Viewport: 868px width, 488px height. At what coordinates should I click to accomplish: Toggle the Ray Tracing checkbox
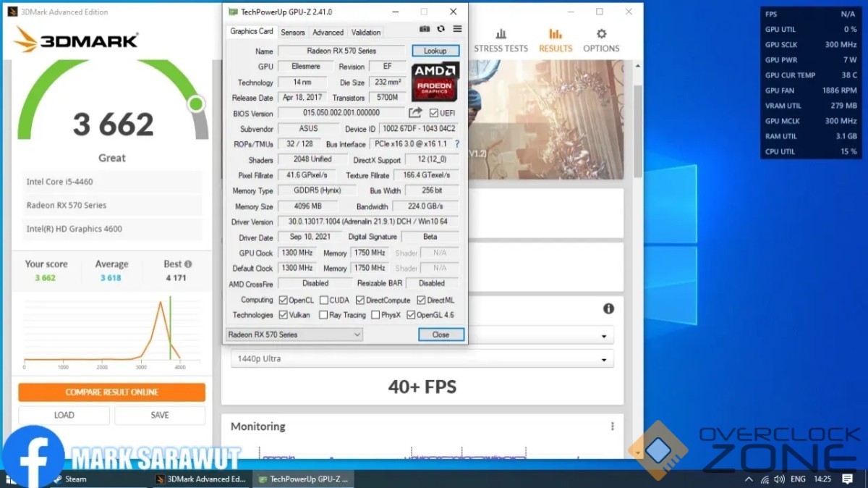(323, 315)
